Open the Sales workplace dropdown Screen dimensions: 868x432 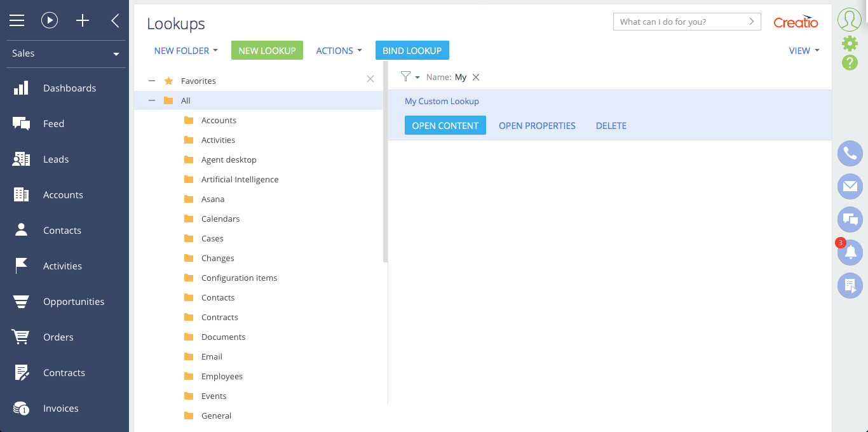pyautogui.click(x=65, y=53)
